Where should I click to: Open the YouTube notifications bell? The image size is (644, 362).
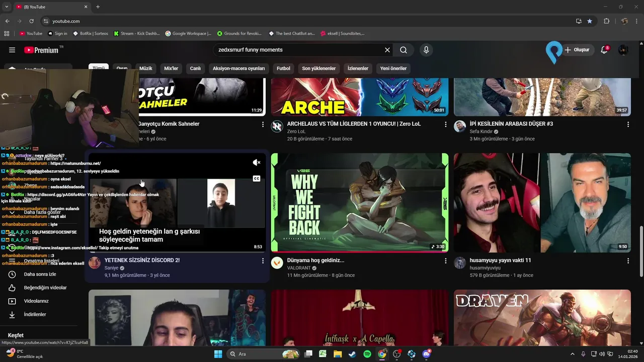tap(605, 50)
